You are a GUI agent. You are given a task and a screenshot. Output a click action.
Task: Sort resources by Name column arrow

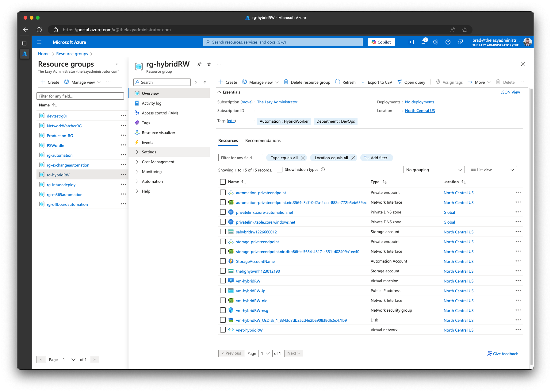[243, 182]
